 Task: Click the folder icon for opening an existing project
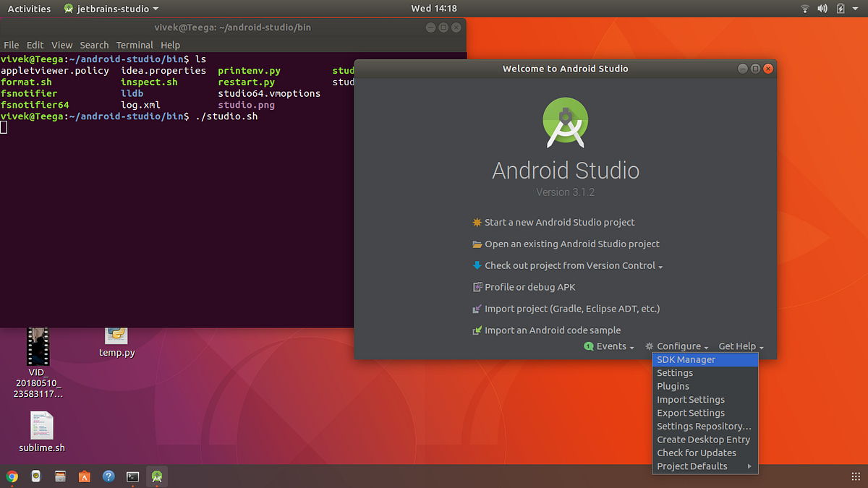coord(477,244)
